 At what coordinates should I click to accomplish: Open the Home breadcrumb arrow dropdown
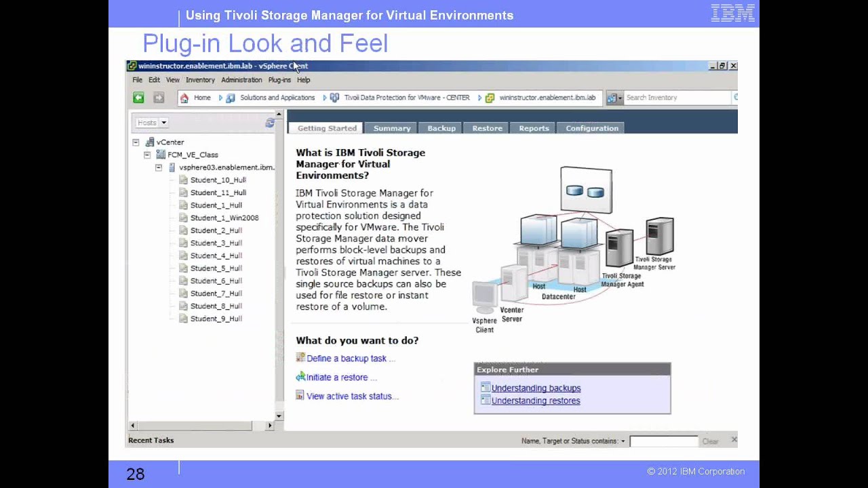(x=220, y=98)
